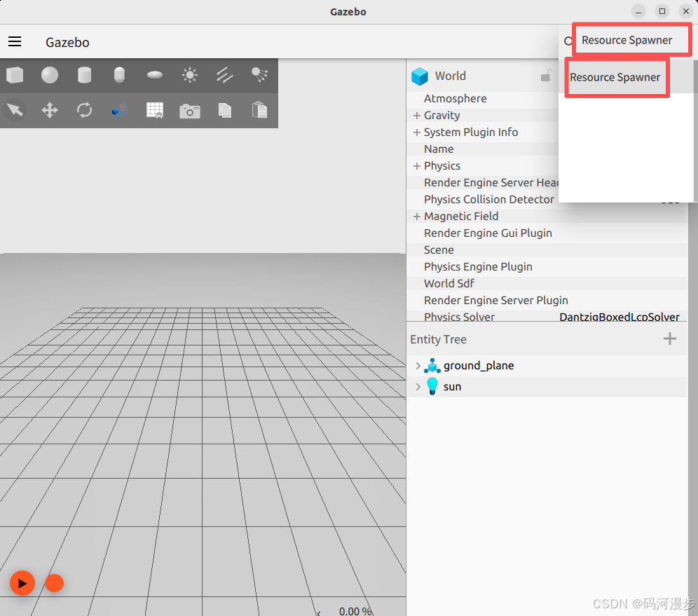This screenshot has width=698, height=616.
Task: Insert a cylinder shape
Action: pyautogui.click(x=84, y=75)
